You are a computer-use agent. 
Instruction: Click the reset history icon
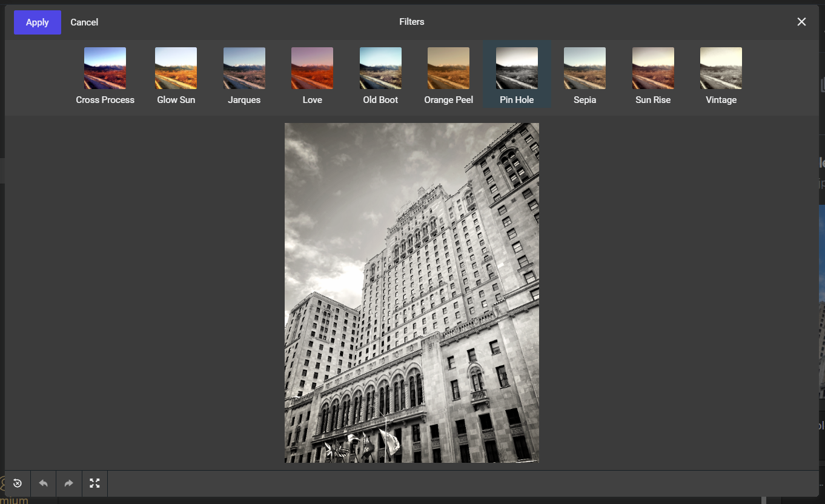tap(18, 483)
